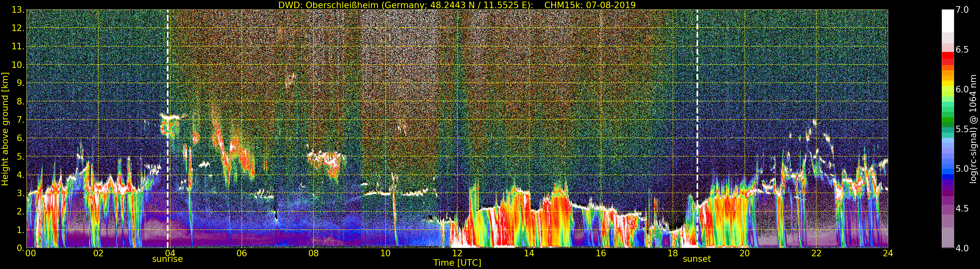Click the sunrise label below the time axis
This screenshot has width=980, height=269.
pyautogui.click(x=168, y=259)
